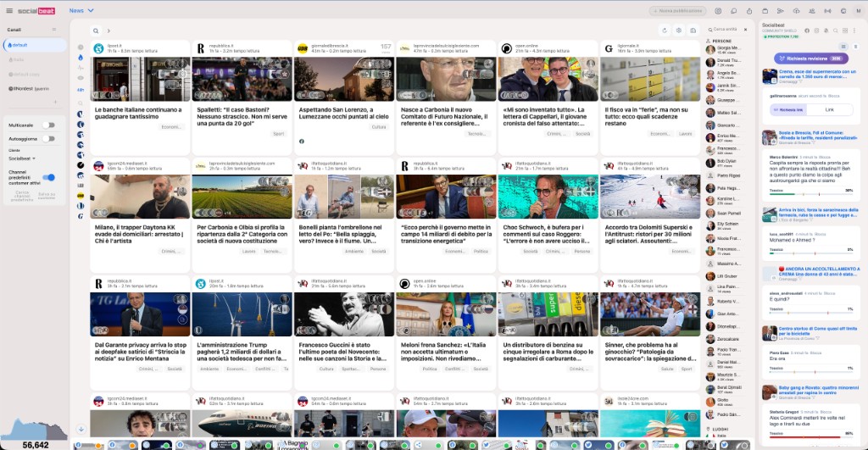Open the cloud upload icon in top toolbar
The image size is (868, 450).
pyautogui.click(x=796, y=10)
